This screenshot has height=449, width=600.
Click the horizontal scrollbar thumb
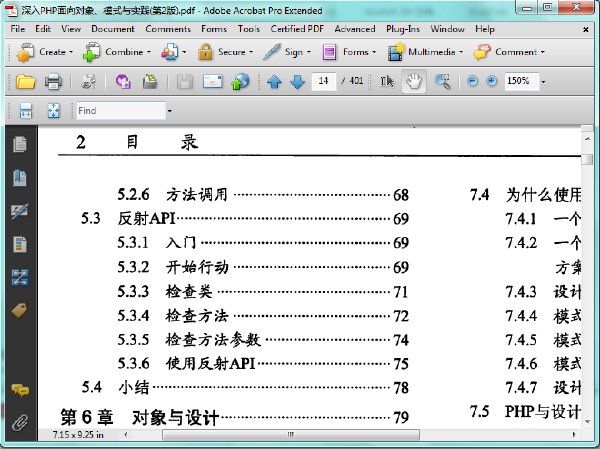point(291,434)
